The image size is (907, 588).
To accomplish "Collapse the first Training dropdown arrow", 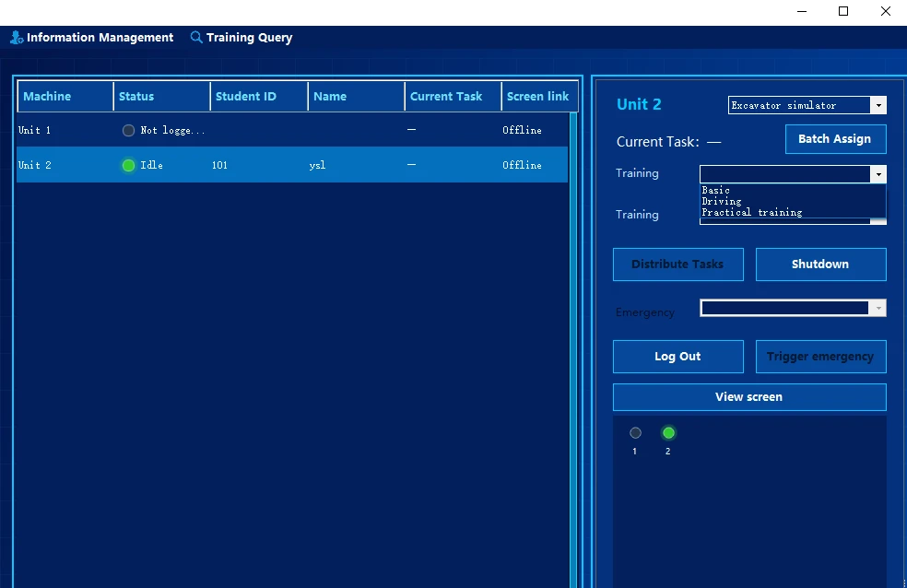I will [878, 174].
